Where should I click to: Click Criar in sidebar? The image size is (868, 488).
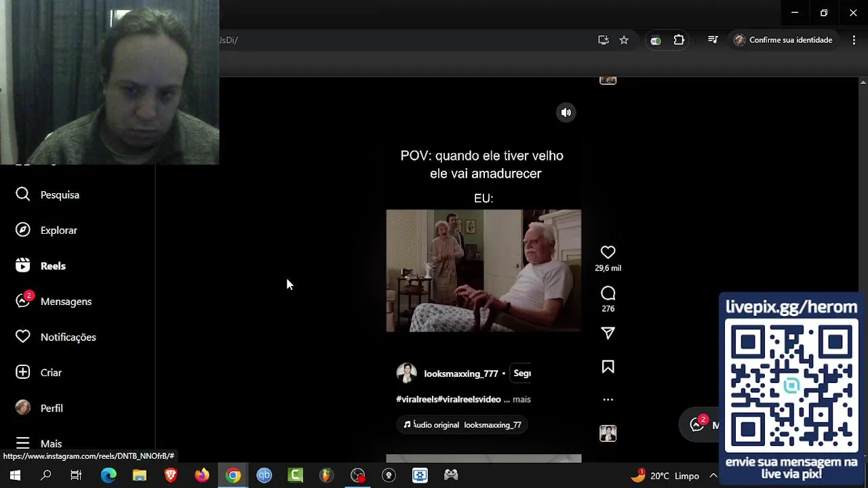click(51, 373)
